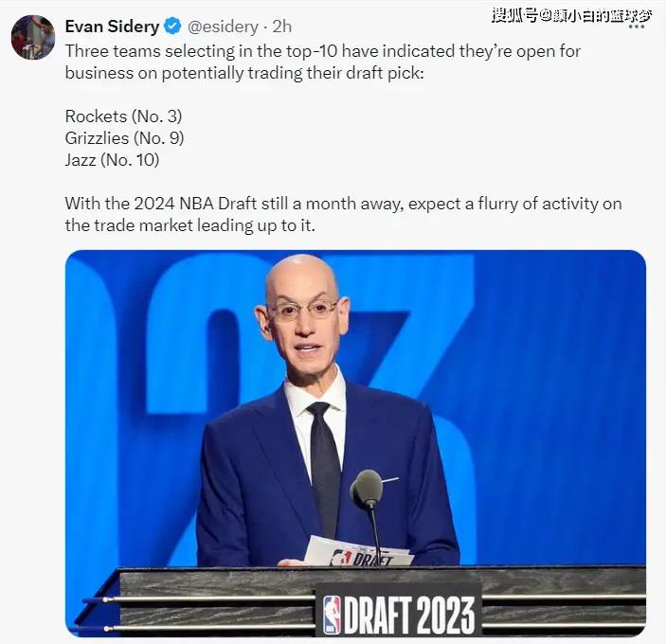Click the 2h post timestamp
This screenshot has height=644, width=666.
(281, 27)
